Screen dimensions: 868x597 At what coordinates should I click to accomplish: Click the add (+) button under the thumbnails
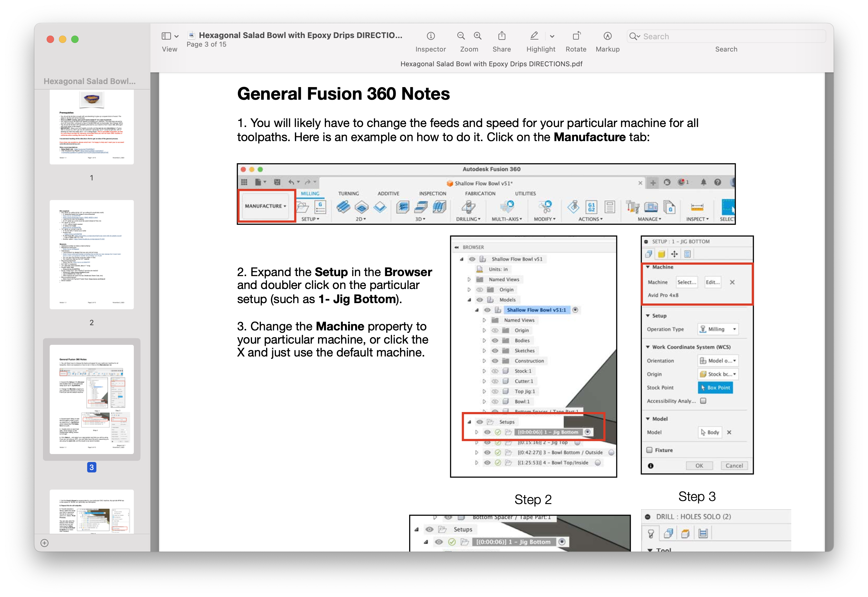coord(45,543)
